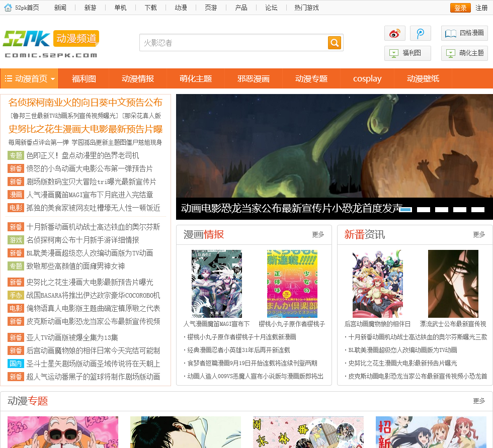This screenshot has width=493, height=448.
Task: Open 动漫壁纸 navigation tab
Action: coord(423,78)
